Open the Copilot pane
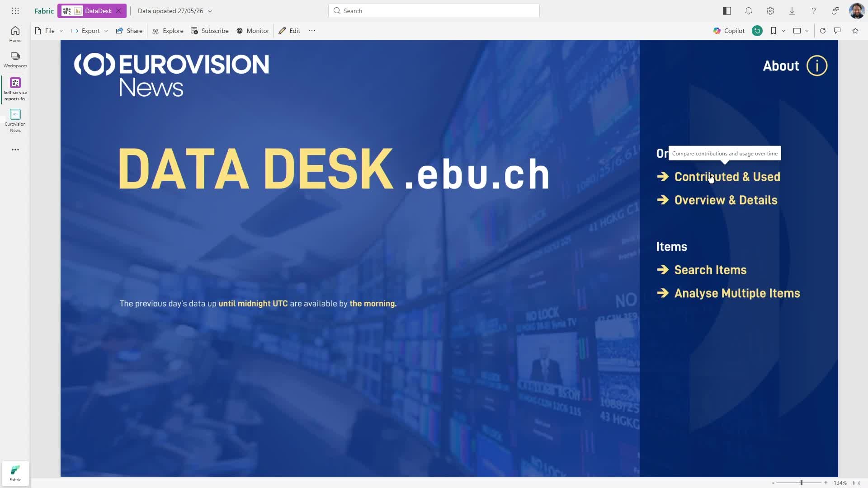The width and height of the screenshot is (868, 488). tap(729, 31)
